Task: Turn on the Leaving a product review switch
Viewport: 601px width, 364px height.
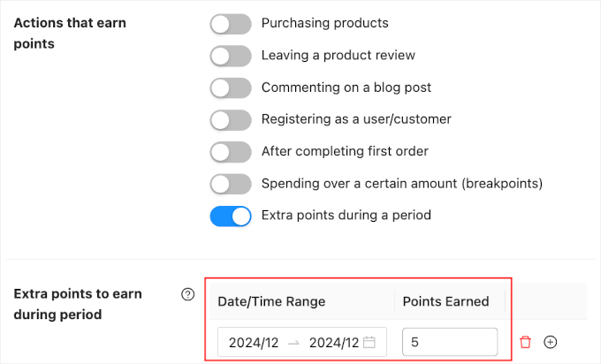Action: [x=231, y=56]
